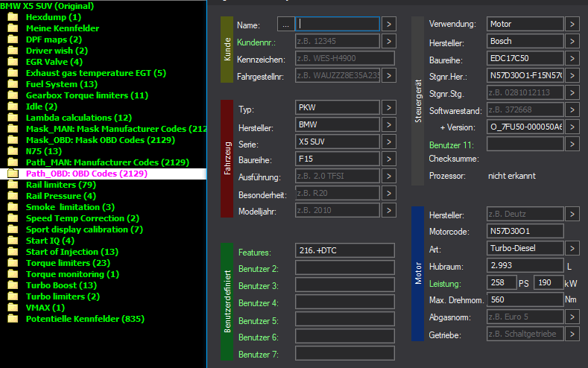Open Start IQ (4) folder
The width and height of the screenshot is (588, 368).
point(50,241)
